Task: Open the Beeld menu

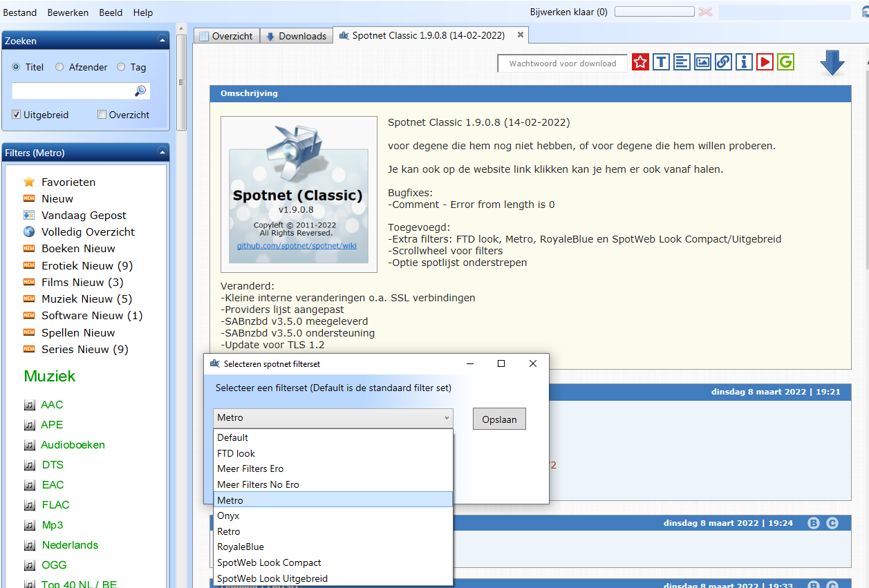Action: click(x=111, y=12)
